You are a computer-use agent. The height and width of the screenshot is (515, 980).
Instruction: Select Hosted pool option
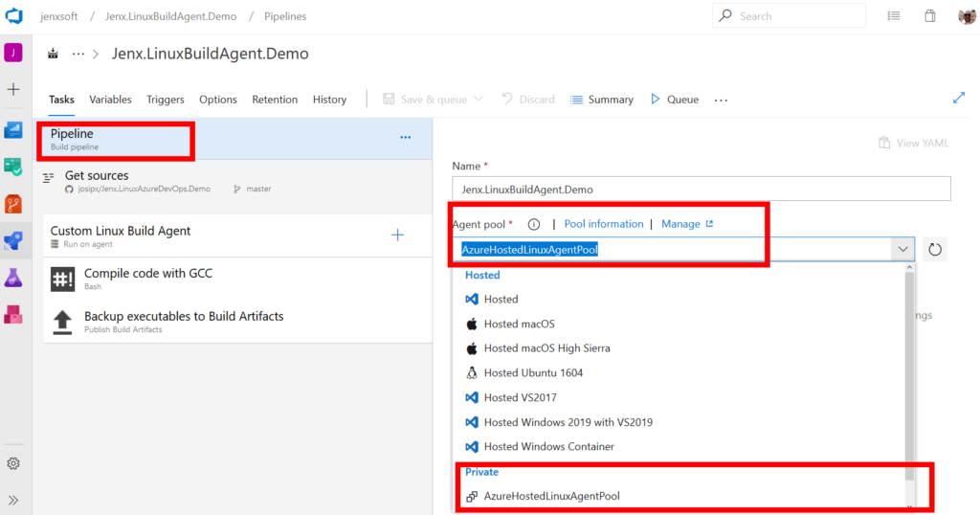pyautogui.click(x=679, y=300)
